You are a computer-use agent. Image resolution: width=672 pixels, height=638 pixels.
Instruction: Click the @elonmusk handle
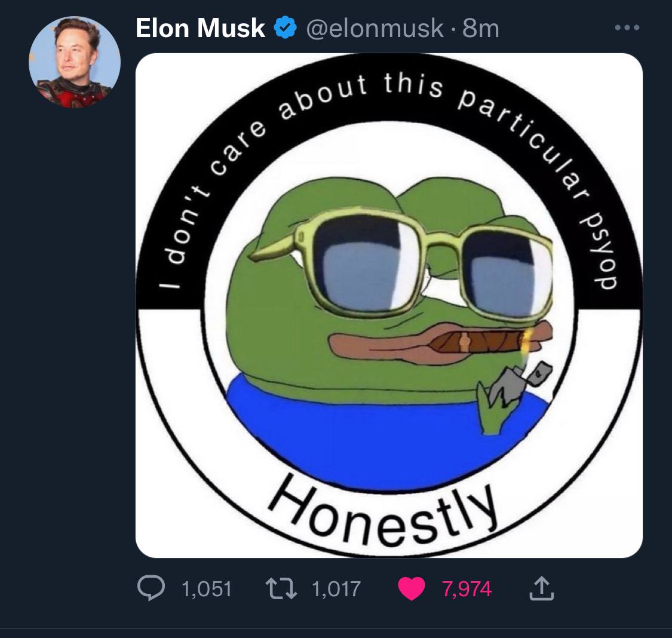[x=375, y=29]
